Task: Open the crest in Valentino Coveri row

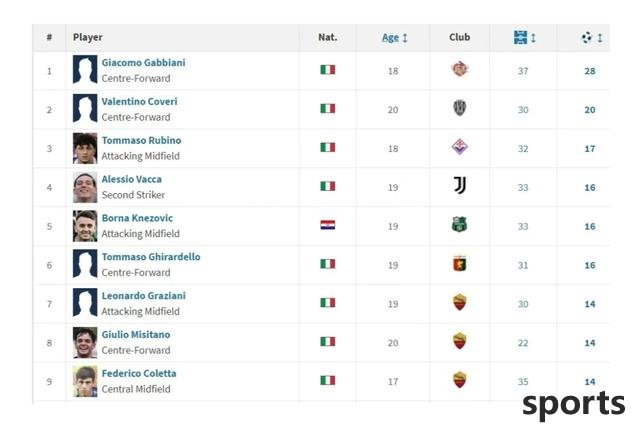Action: pyautogui.click(x=460, y=108)
